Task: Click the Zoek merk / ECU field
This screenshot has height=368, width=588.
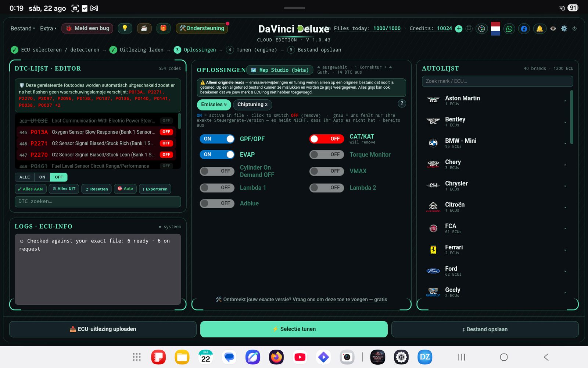Action: (x=497, y=81)
